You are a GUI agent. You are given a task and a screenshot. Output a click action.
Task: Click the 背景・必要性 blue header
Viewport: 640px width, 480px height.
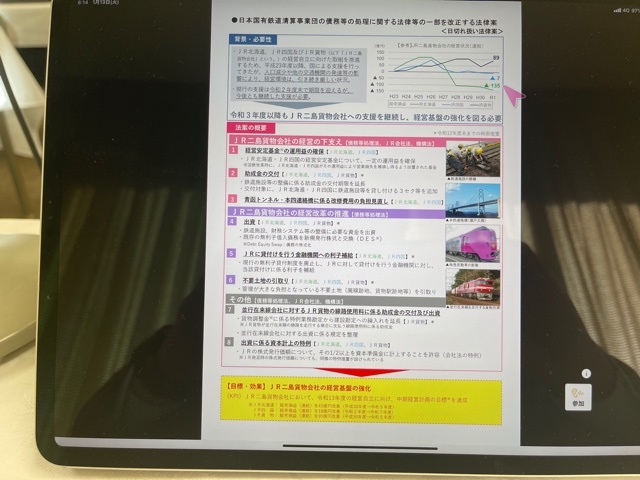pyautogui.click(x=253, y=40)
